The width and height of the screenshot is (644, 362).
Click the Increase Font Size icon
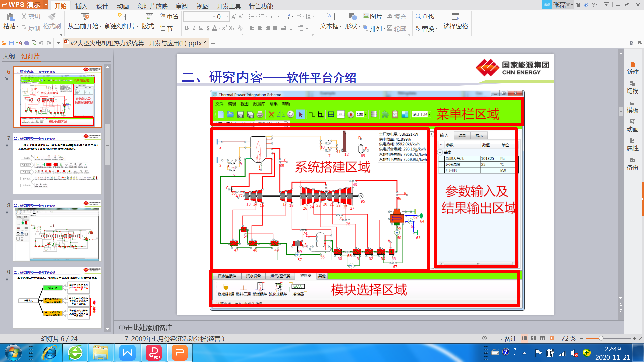coord(234,16)
